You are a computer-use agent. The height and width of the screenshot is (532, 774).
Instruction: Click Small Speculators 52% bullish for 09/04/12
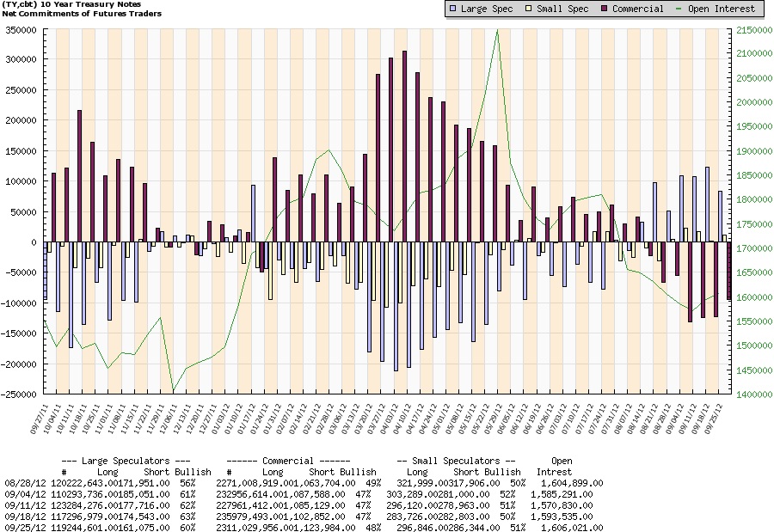coord(507,494)
